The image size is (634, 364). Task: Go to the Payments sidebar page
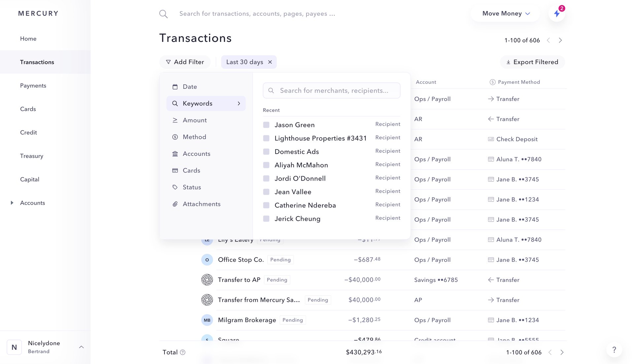(33, 85)
